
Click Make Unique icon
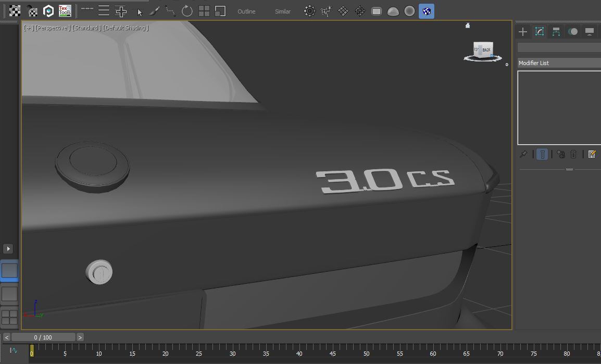tap(561, 154)
